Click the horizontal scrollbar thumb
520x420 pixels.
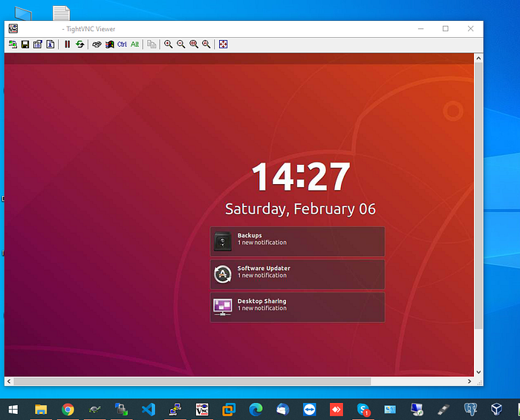192,381
